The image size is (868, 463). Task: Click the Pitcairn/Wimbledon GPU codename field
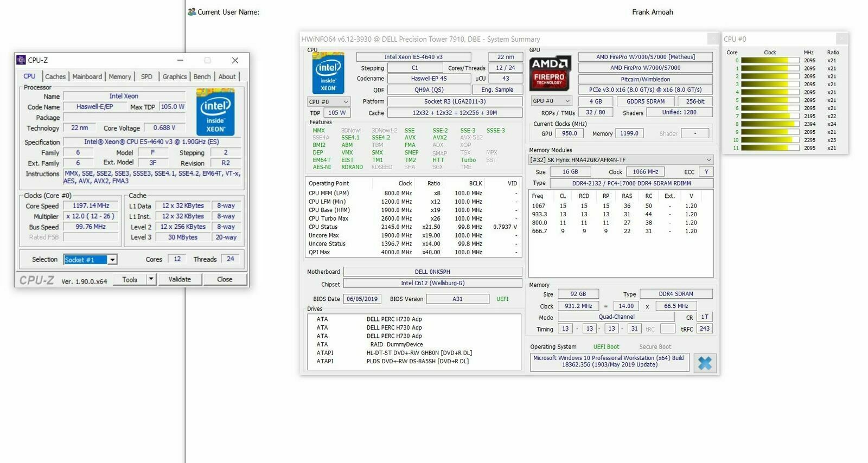pos(646,79)
